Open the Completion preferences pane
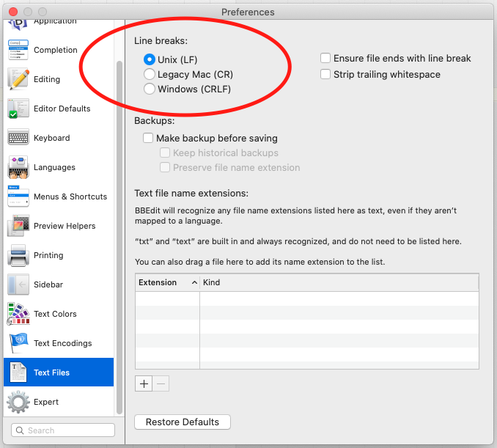497x448 pixels. point(56,50)
